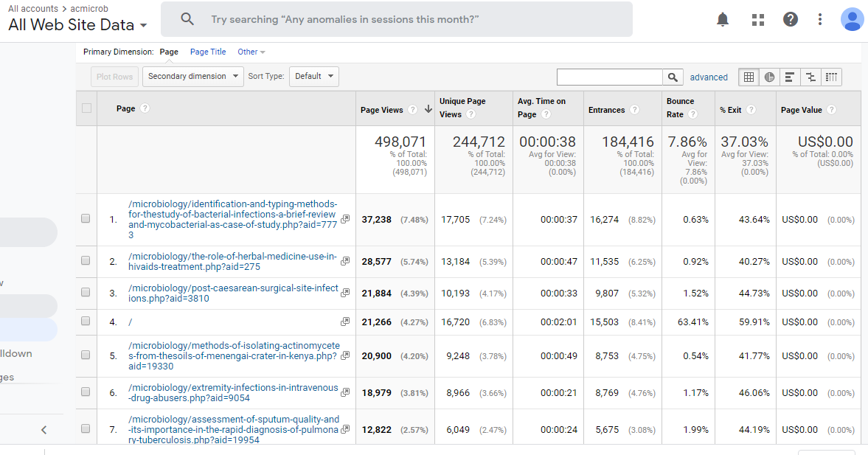This screenshot has height=455, width=868.
Task: Click the help question mark icon
Action: (791, 20)
